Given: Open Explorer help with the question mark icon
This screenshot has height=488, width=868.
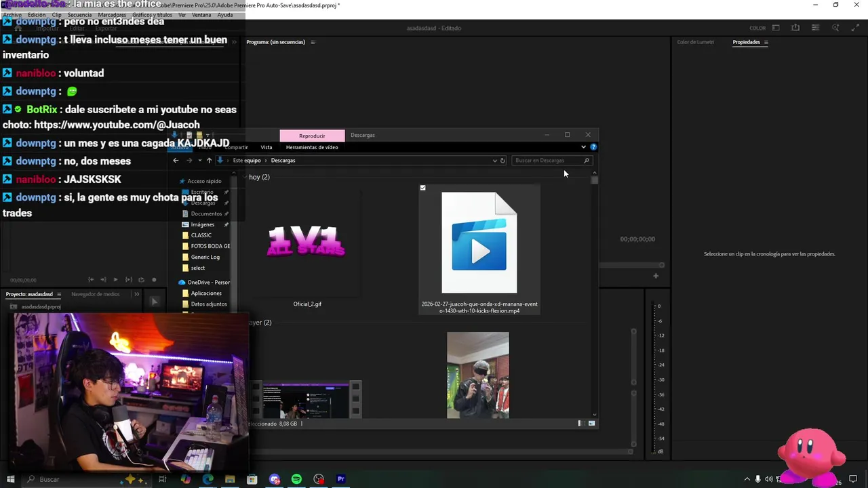Looking at the screenshot, I should coord(593,147).
